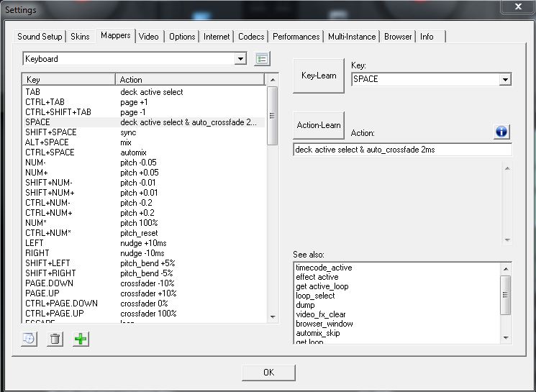This screenshot has height=392, width=536.
Task: Click the OK button
Action: [268, 373]
